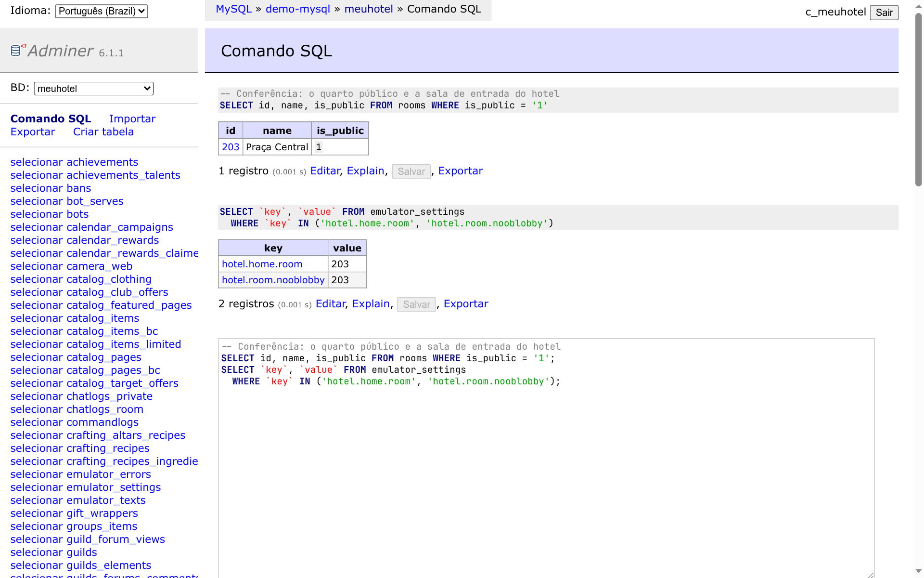Open the meuhotel breadcrumb link
Screen dimensions: 924x578
tap(369, 9)
